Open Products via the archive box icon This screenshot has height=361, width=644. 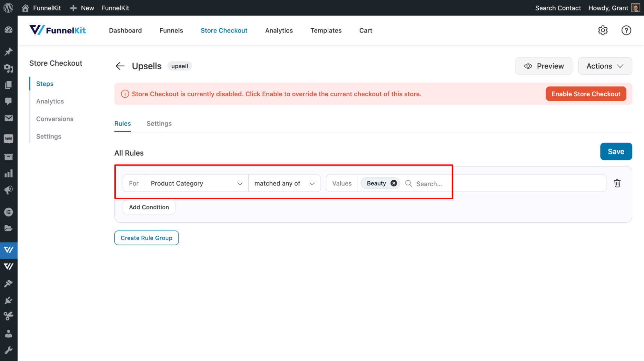click(9, 157)
